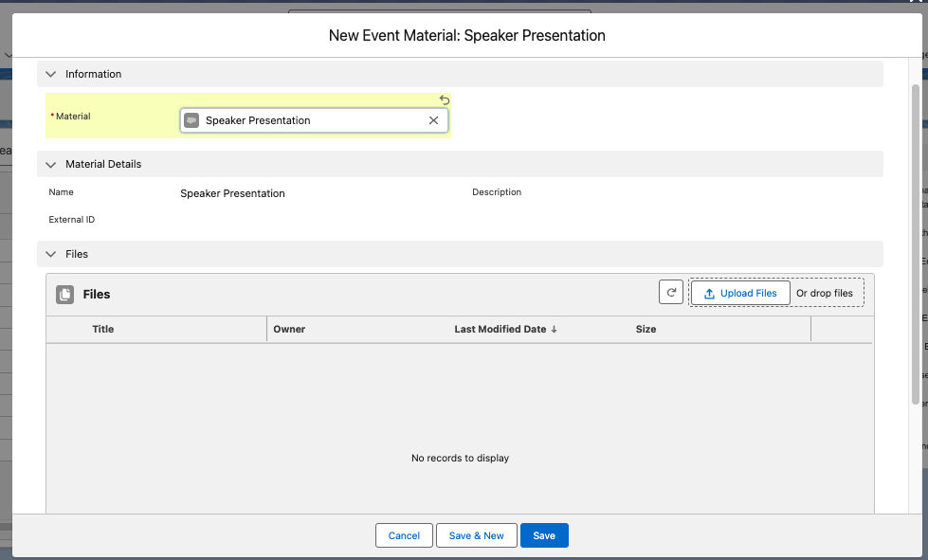Undo the Material field change
This screenshot has height=560, width=928.
[x=445, y=99]
